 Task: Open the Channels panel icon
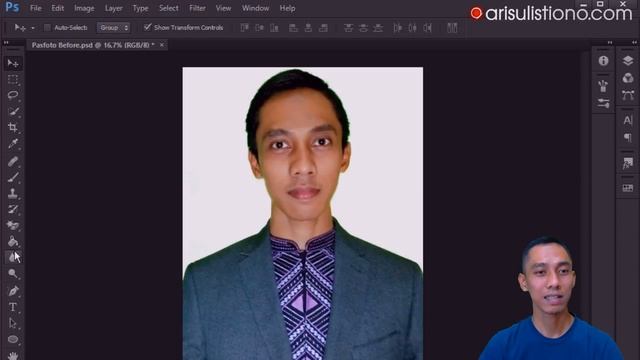pyautogui.click(x=628, y=78)
